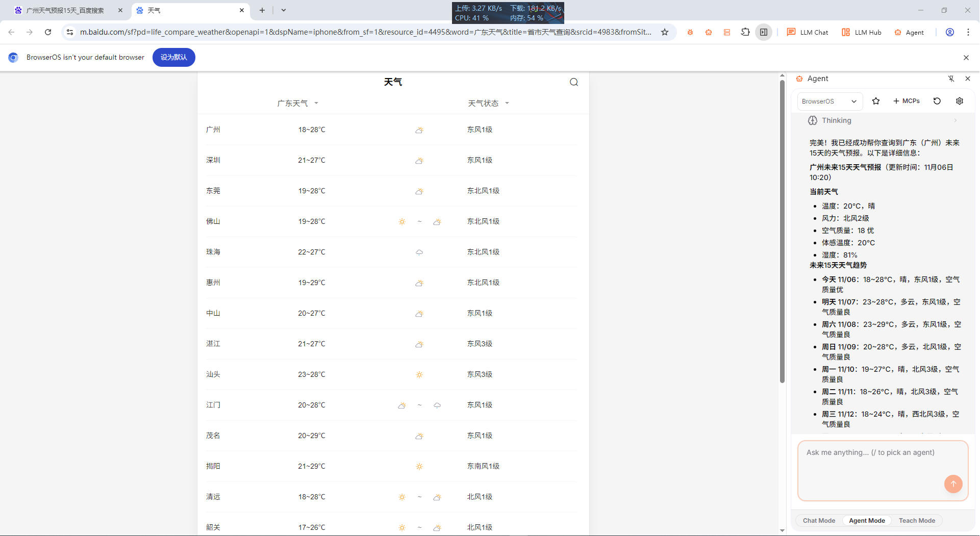The image size is (980, 536).
Task: Open the 深圳 city weather link
Action: point(213,160)
